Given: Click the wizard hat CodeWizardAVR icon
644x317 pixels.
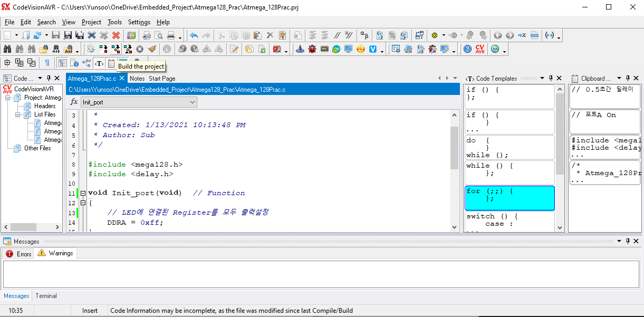Looking at the screenshot, I should click(x=300, y=49).
